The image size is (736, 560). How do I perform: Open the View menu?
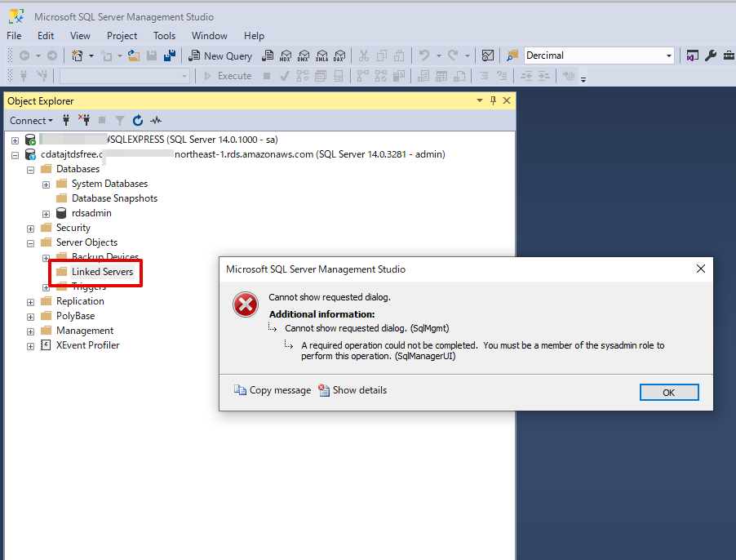coord(80,36)
